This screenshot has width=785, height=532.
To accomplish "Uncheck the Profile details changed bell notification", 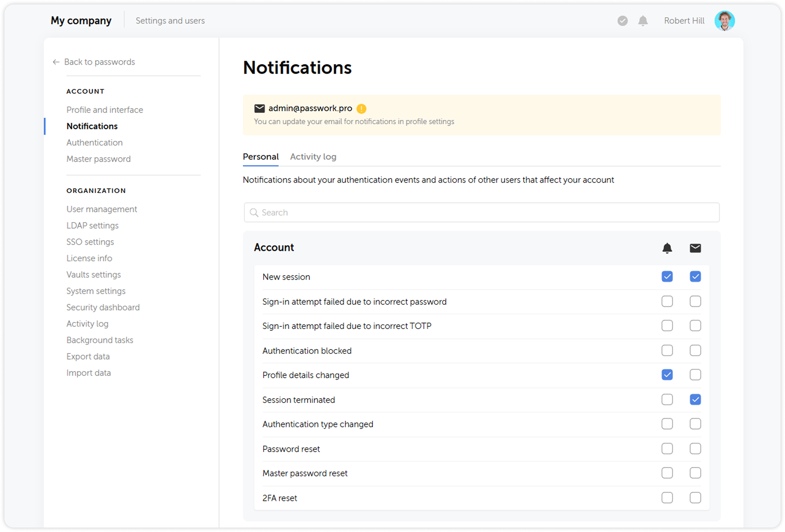I will pos(667,375).
